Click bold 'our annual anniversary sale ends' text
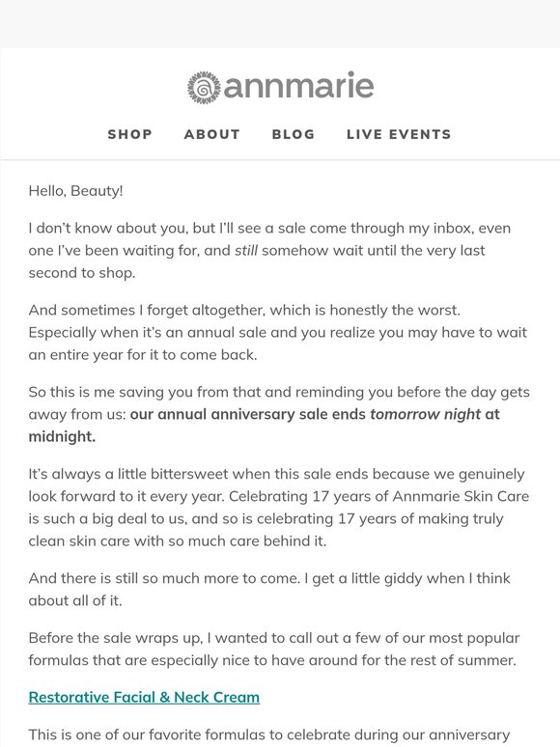 248,414
